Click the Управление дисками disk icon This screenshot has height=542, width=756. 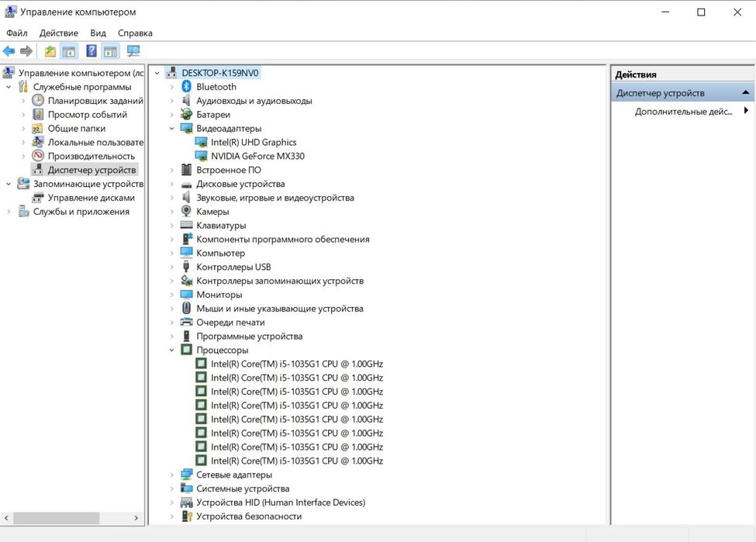tap(38, 197)
